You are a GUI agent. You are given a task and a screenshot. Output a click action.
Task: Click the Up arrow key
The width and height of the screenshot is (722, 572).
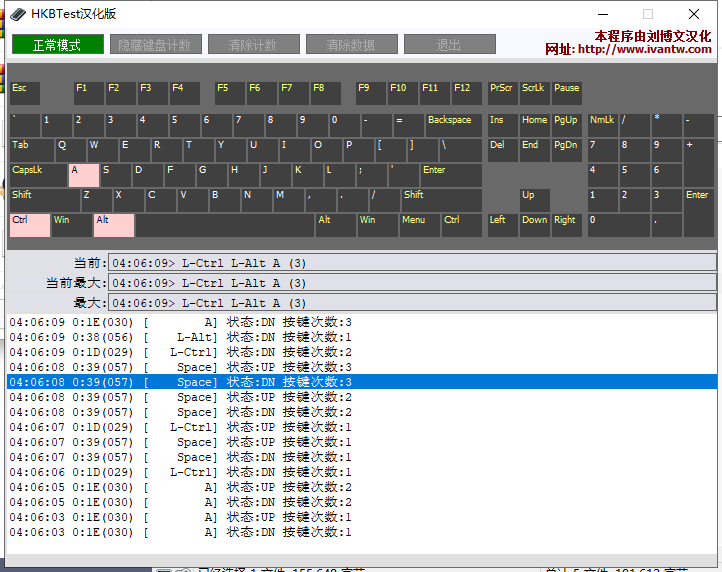[x=535, y=200]
